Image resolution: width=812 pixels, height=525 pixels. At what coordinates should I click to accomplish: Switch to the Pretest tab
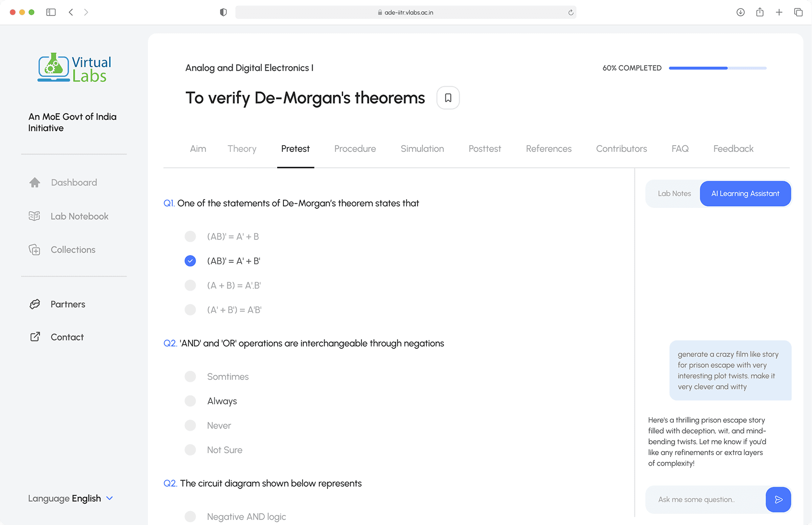coord(295,149)
